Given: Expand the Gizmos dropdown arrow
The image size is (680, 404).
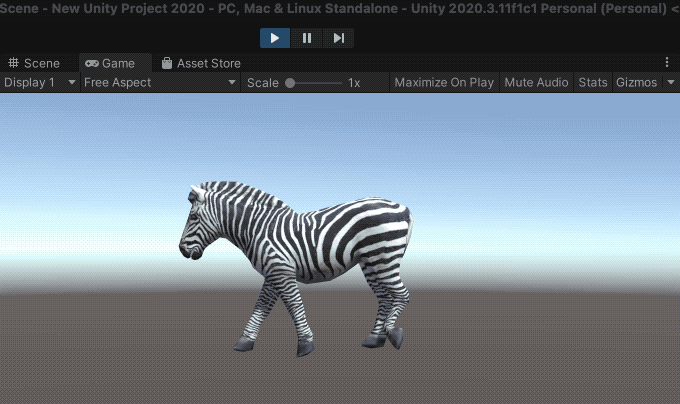Looking at the screenshot, I should point(671,82).
